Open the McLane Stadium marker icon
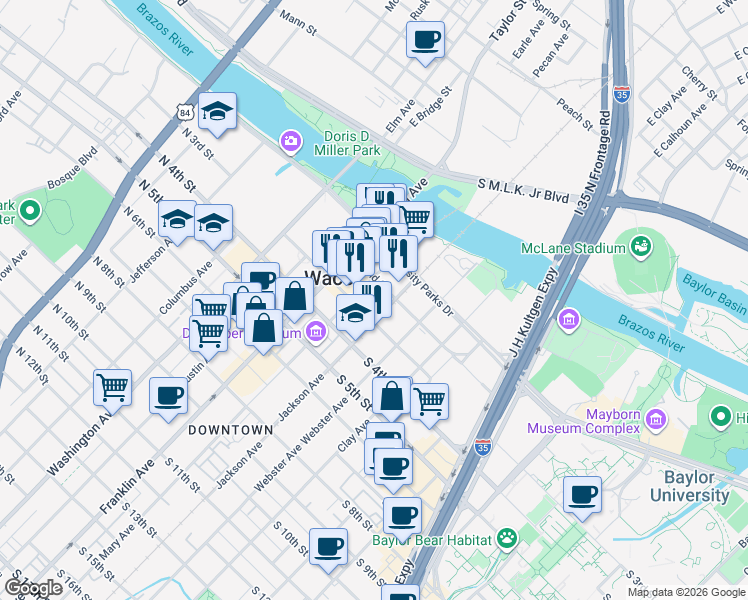This screenshot has height=600, width=748. point(641,247)
